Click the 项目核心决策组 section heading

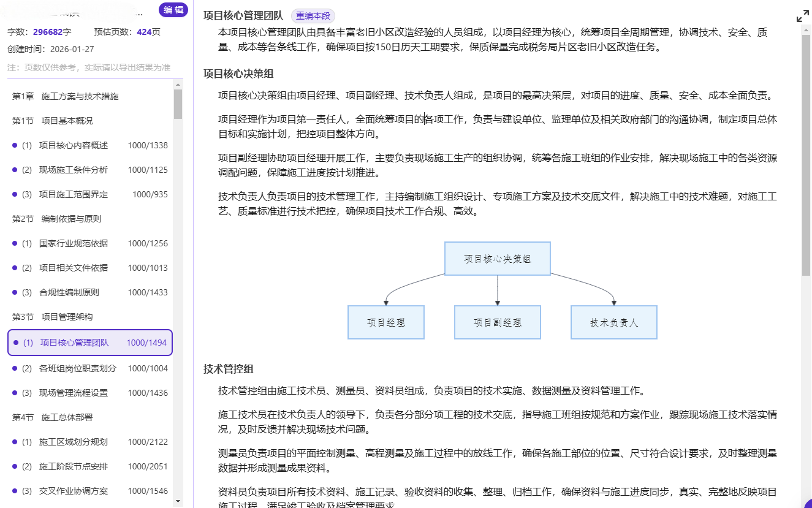(x=238, y=74)
